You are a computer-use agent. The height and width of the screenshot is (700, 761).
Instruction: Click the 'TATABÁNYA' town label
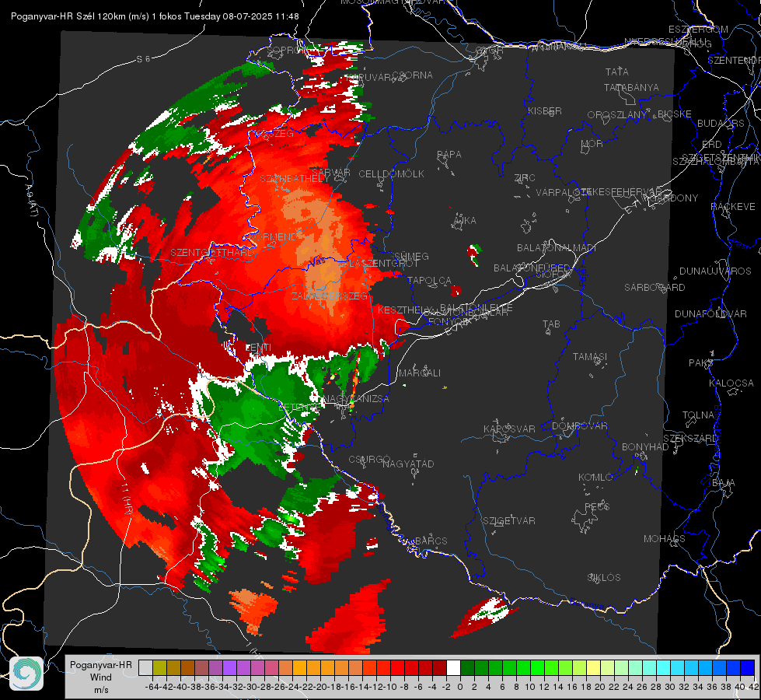coord(631,87)
